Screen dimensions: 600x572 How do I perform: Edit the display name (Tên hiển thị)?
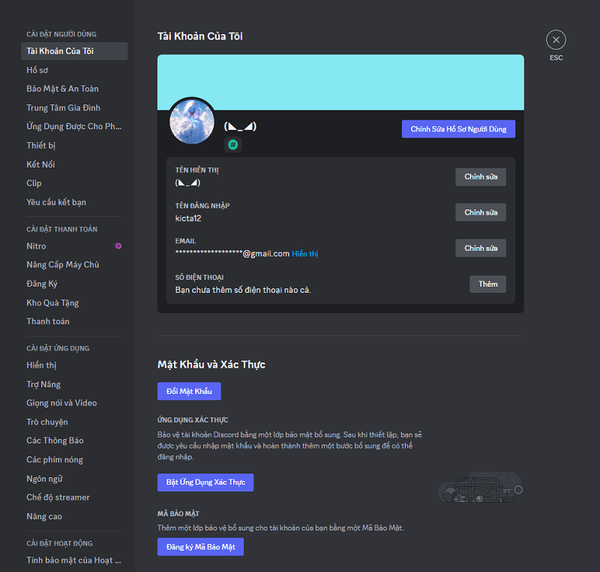click(x=480, y=177)
